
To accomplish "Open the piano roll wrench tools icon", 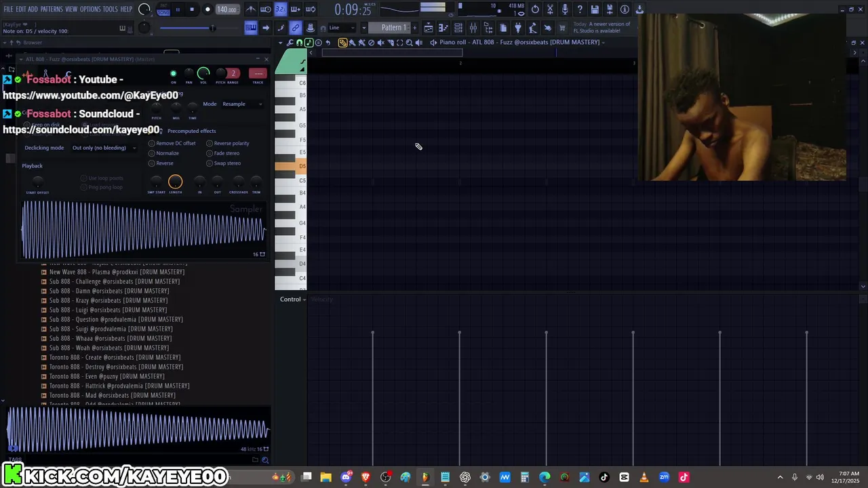I will (x=290, y=43).
